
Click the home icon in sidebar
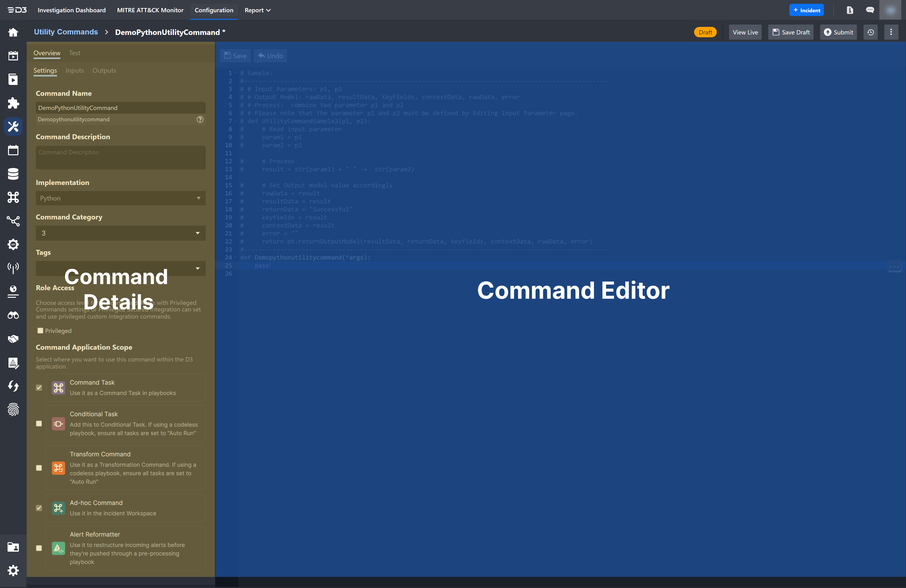click(x=13, y=32)
